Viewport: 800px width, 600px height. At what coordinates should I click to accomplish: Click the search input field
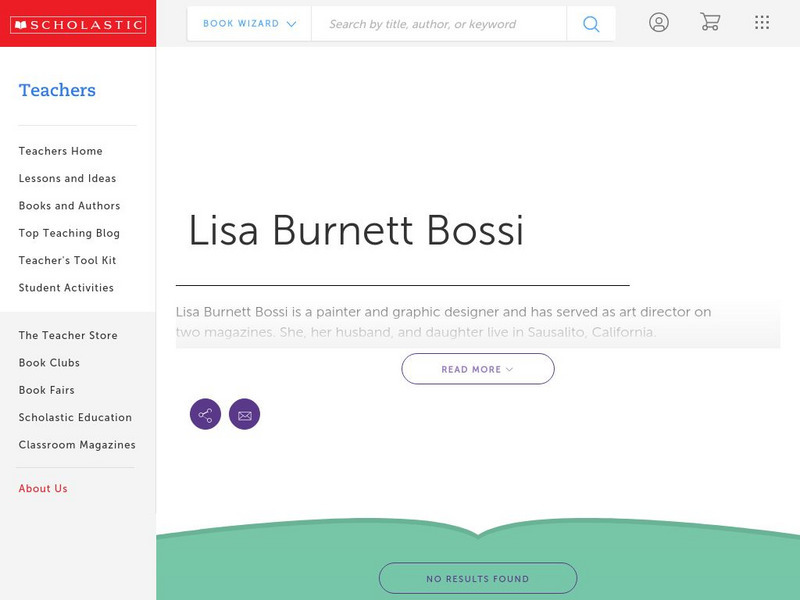[440, 23]
